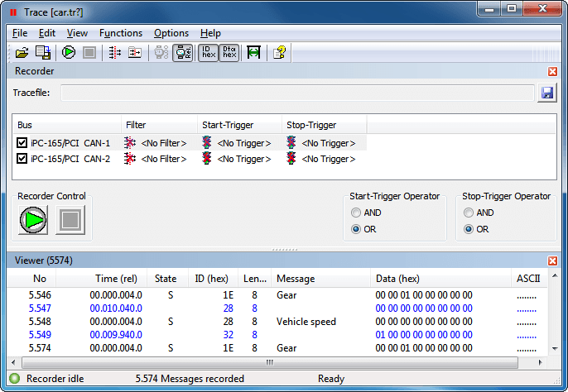This screenshot has width=568, height=392.
Task: Open the Options menu
Action: (x=171, y=33)
